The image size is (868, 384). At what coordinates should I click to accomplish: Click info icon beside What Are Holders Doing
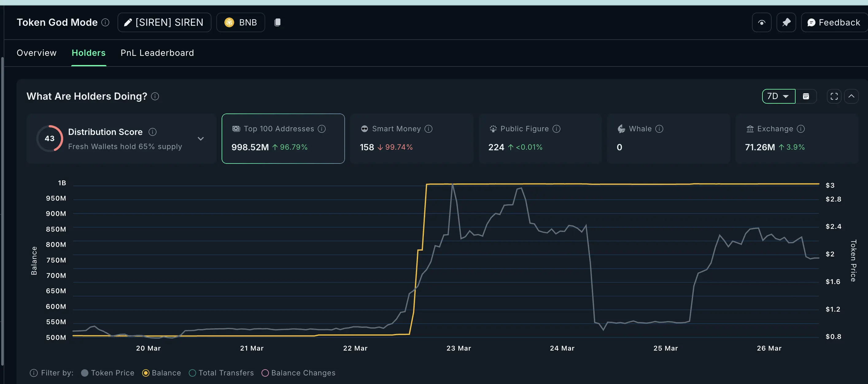(x=155, y=96)
